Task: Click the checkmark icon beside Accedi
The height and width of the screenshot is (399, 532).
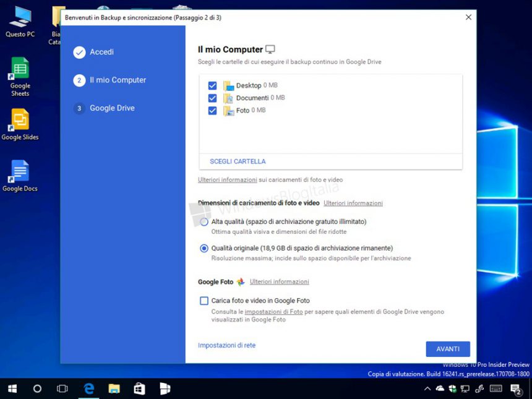Action: (x=79, y=52)
